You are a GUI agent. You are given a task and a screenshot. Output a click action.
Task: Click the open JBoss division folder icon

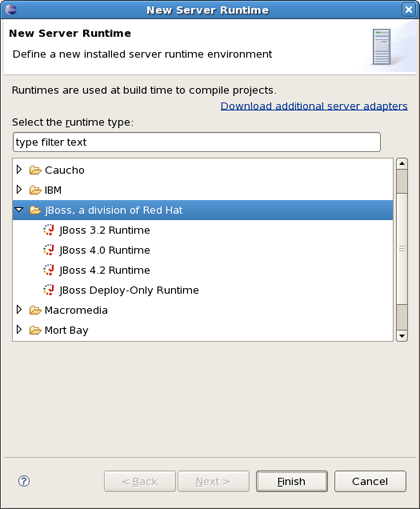point(35,210)
